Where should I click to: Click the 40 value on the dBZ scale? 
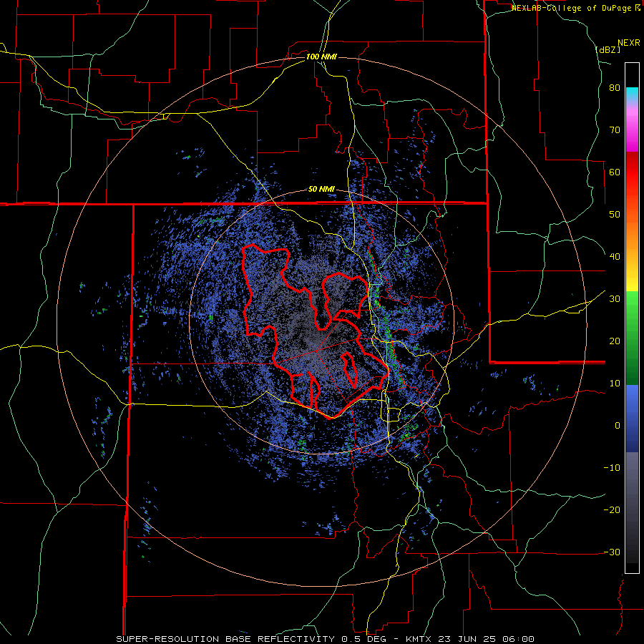click(x=615, y=257)
